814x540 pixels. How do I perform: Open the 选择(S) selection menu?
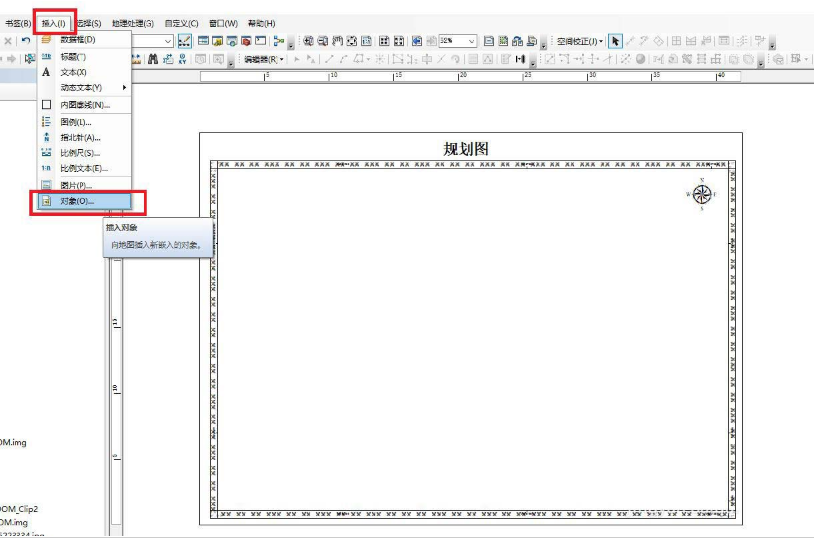tap(89, 23)
